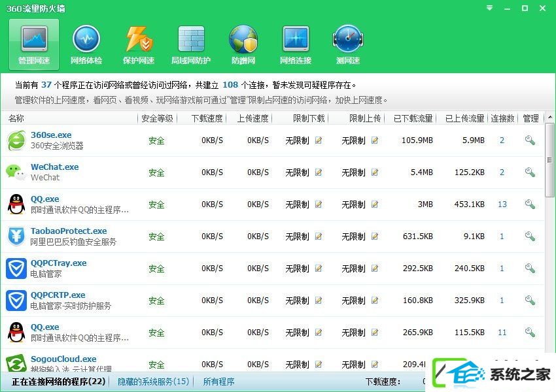Viewport: 556px width, 392px height.
Task: Edit upload limit for TaobaoProtect.exe
Action: (374, 237)
